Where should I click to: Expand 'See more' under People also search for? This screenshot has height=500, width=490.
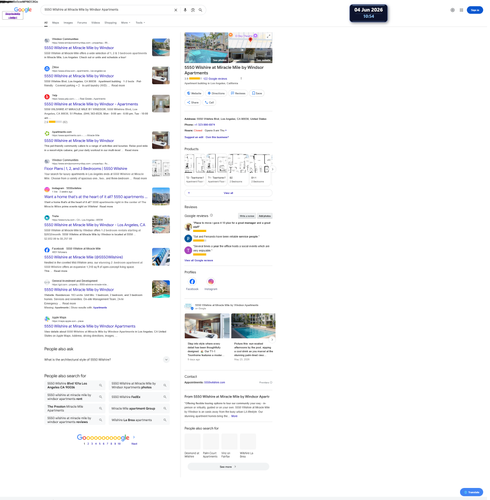[228, 467]
